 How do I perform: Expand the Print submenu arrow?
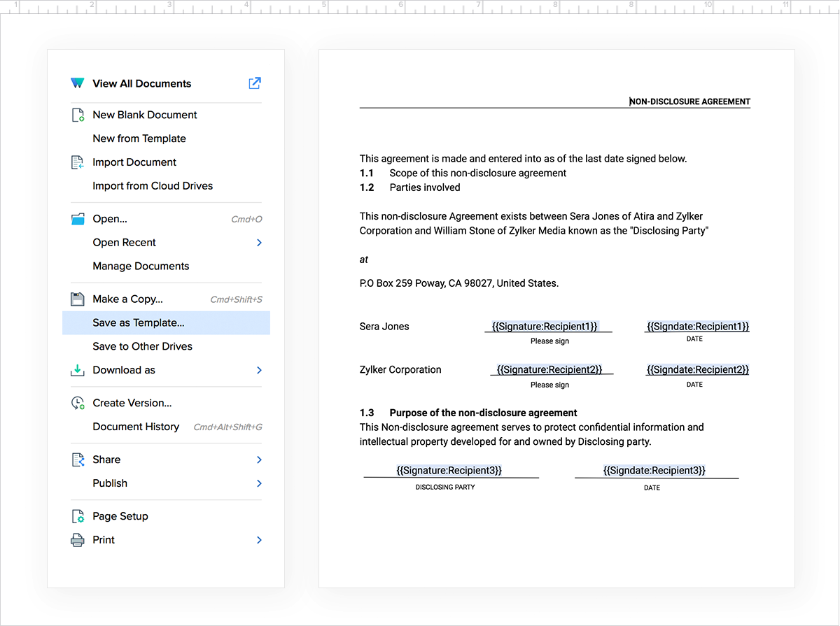(x=259, y=540)
